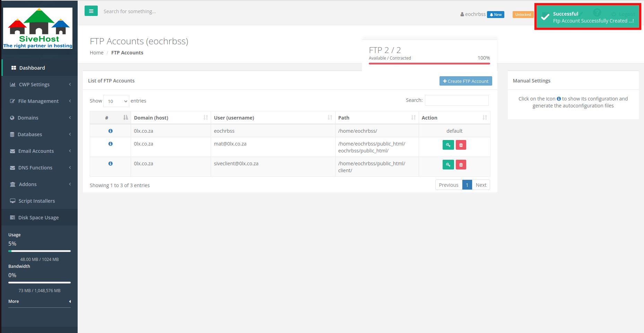Click 'Showing 1 to 3 of 3 entries'
Image resolution: width=644 pixels, height=333 pixels.
(x=120, y=185)
